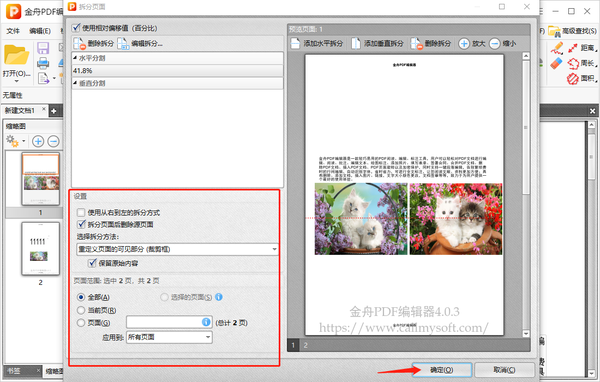600x382 pixels.
Task: Click the 取消(C) cancel button
Action: click(504, 370)
